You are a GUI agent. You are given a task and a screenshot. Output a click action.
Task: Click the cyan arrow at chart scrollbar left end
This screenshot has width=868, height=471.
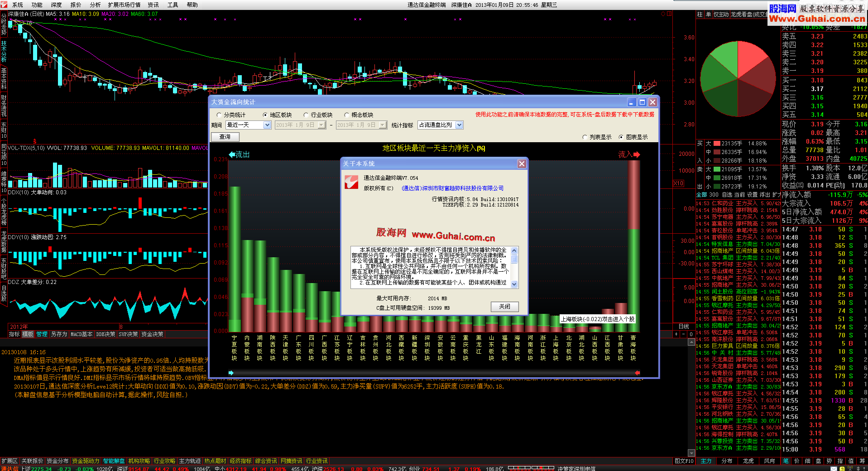(x=231, y=373)
